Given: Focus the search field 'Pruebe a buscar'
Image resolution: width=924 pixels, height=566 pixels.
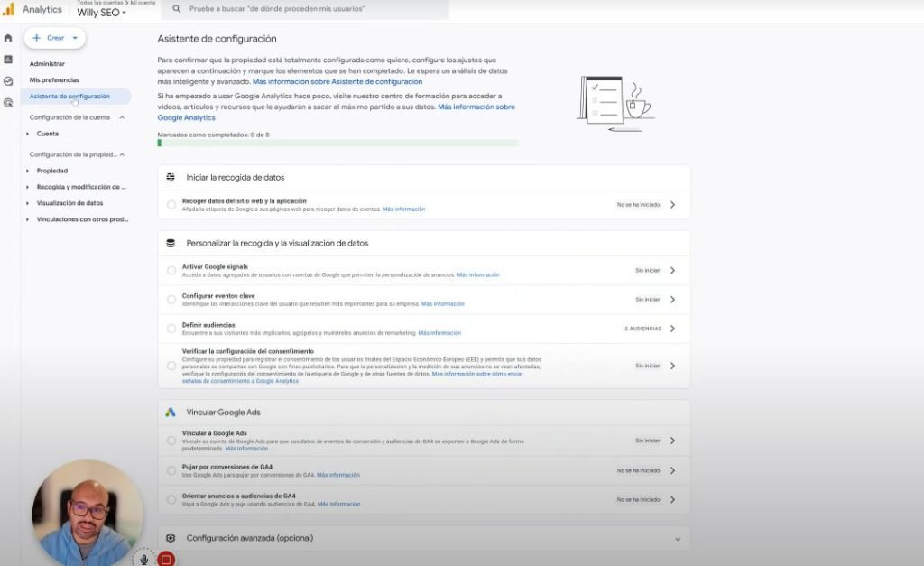Looking at the screenshot, I should click(307, 9).
